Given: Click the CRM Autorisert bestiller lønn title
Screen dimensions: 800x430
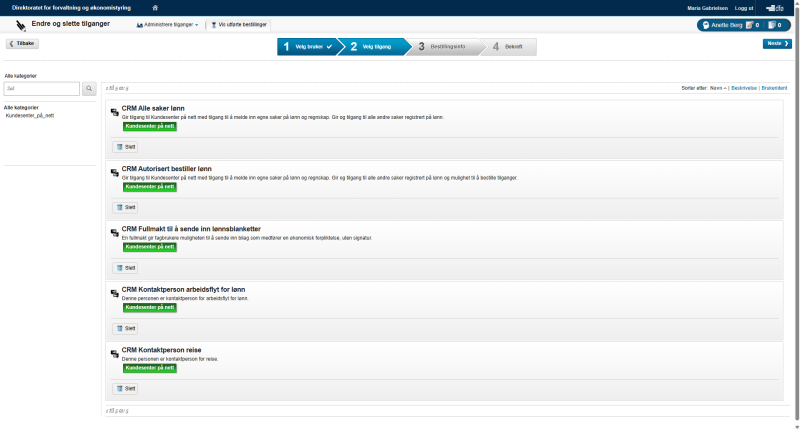Looking at the screenshot, I should (166, 169).
